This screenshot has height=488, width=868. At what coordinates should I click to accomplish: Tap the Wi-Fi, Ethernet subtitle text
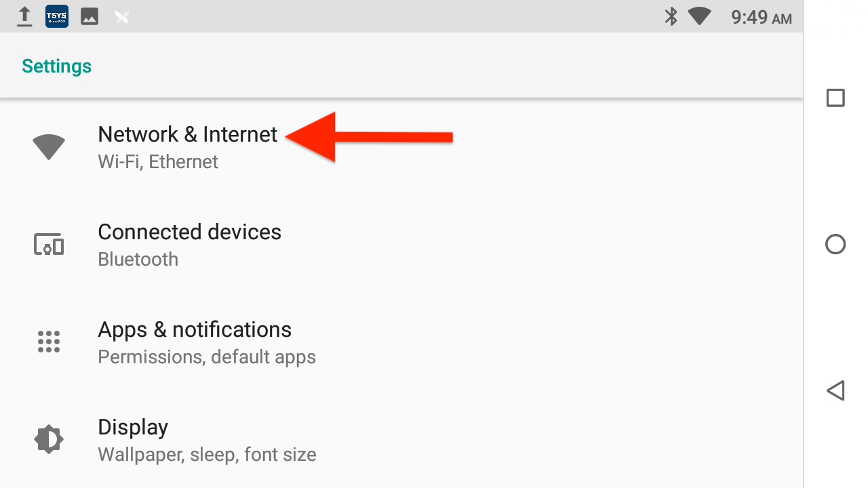tap(157, 161)
